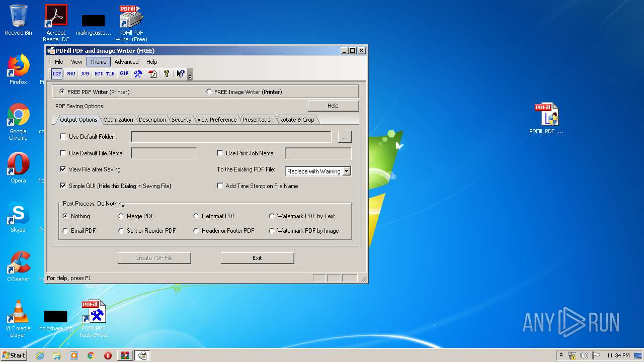Viewport: 644px width, 362px height.
Task: Click the Exit button
Action: point(257,258)
